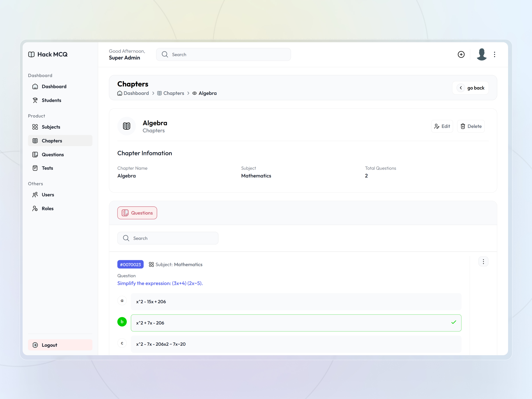Open the question 'Simplify the expression' link
This screenshot has width=532, height=399.
160,283
